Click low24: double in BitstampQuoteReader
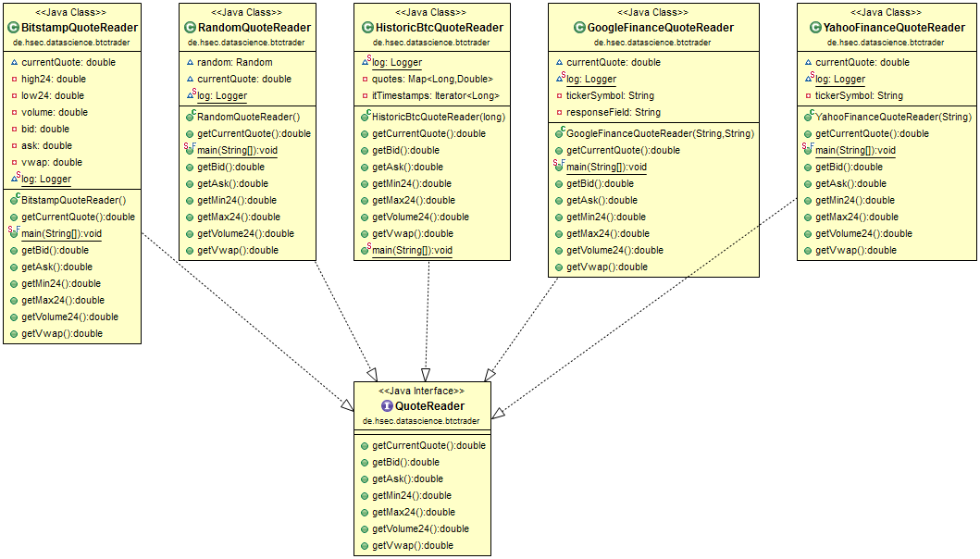This screenshot has width=980, height=559. [x=53, y=95]
